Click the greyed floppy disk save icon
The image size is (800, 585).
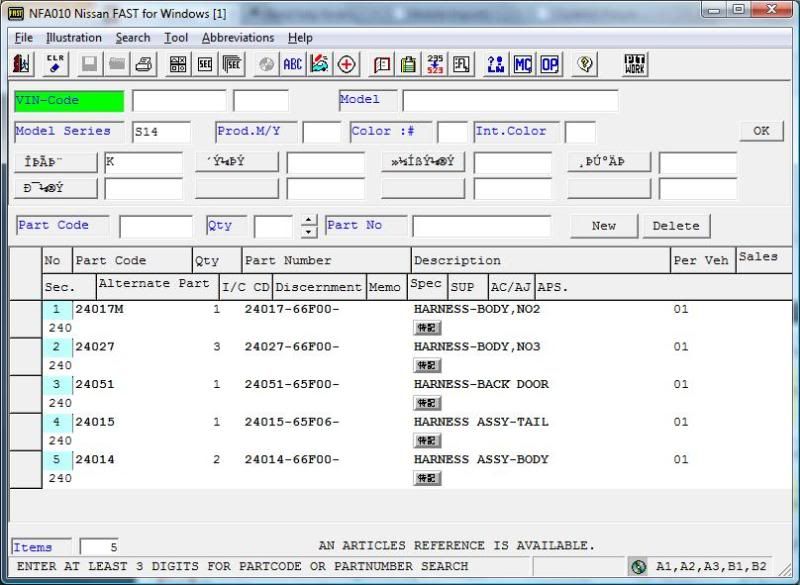[90, 64]
